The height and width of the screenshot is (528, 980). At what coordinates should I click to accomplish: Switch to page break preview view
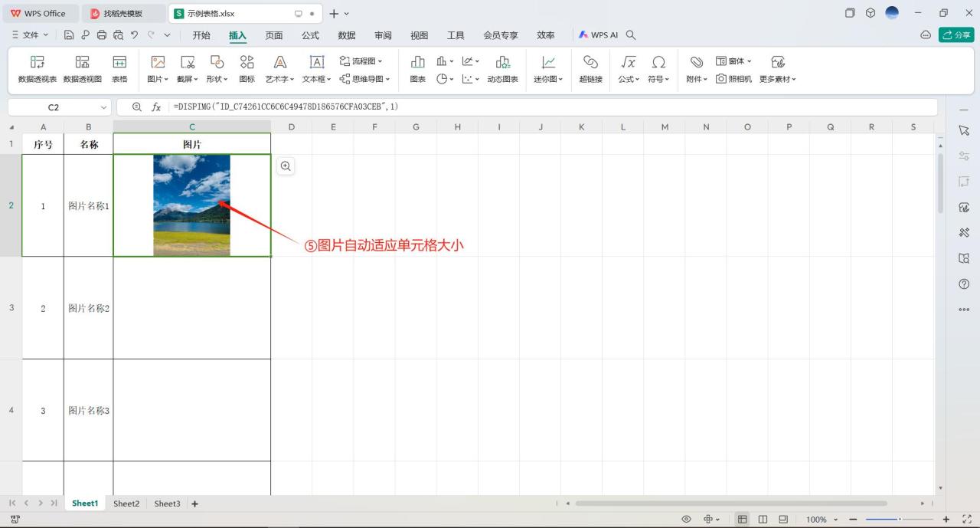click(x=763, y=519)
